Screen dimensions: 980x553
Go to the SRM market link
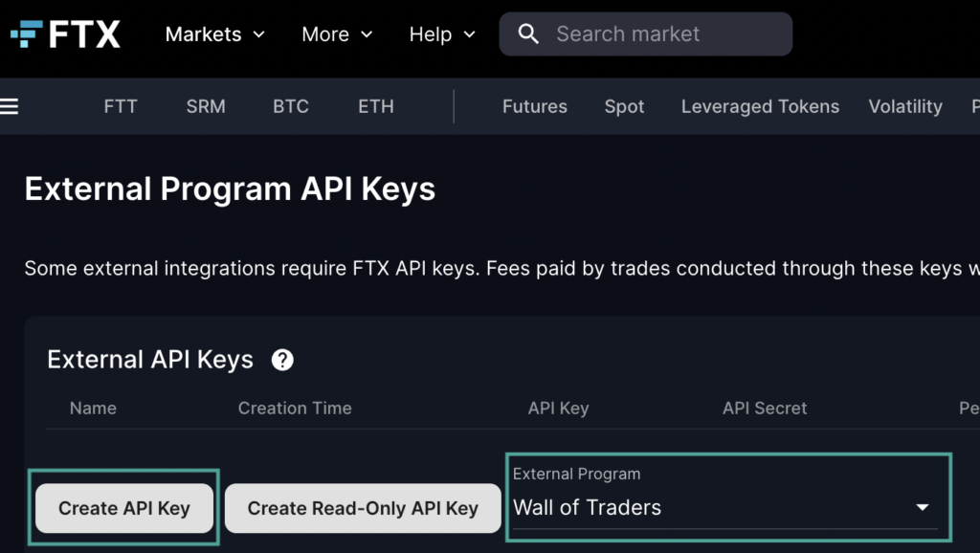206,106
